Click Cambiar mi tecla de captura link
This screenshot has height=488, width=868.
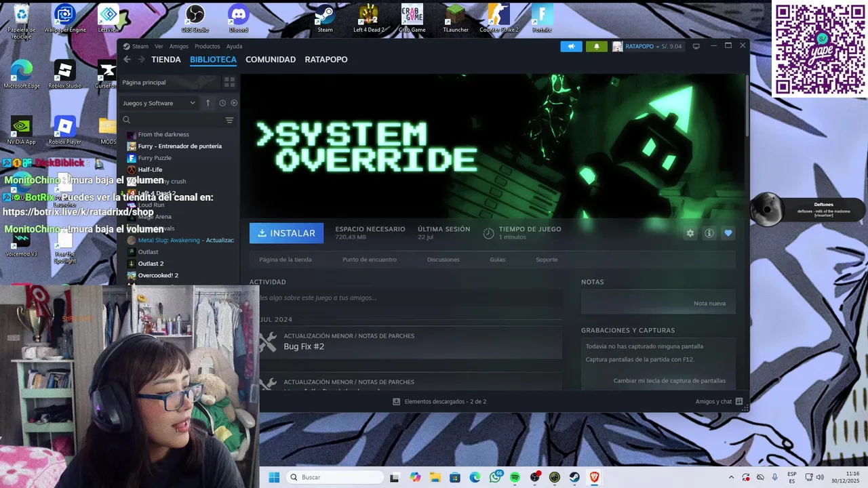click(x=669, y=381)
